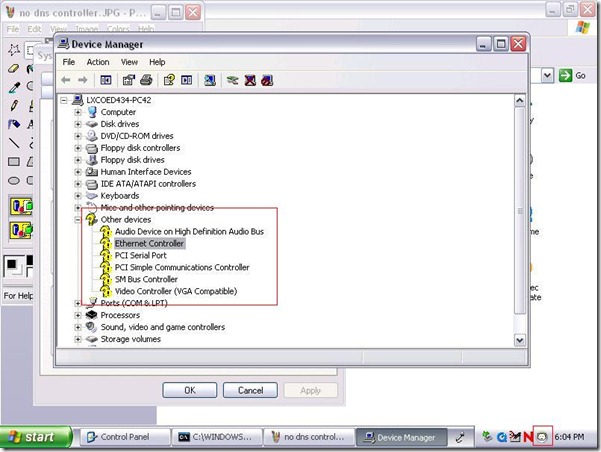The width and height of the screenshot is (601, 452).
Task: Select Ethernet Controller in the device tree
Action: point(149,244)
